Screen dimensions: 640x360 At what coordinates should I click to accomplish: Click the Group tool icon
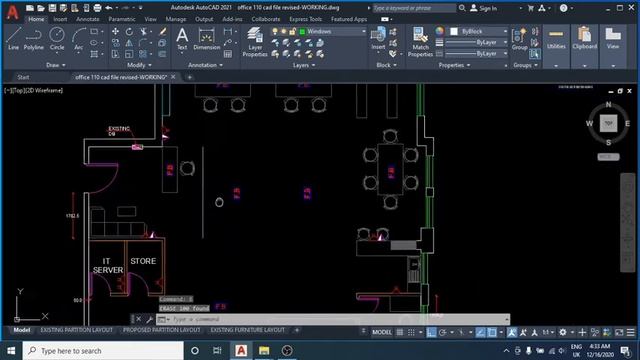(519, 39)
